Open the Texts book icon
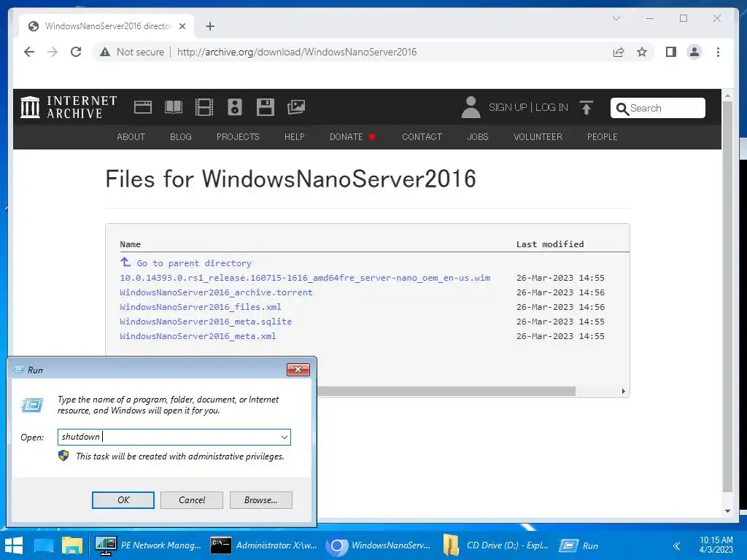Image resolution: width=747 pixels, height=560 pixels. coord(174,107)
